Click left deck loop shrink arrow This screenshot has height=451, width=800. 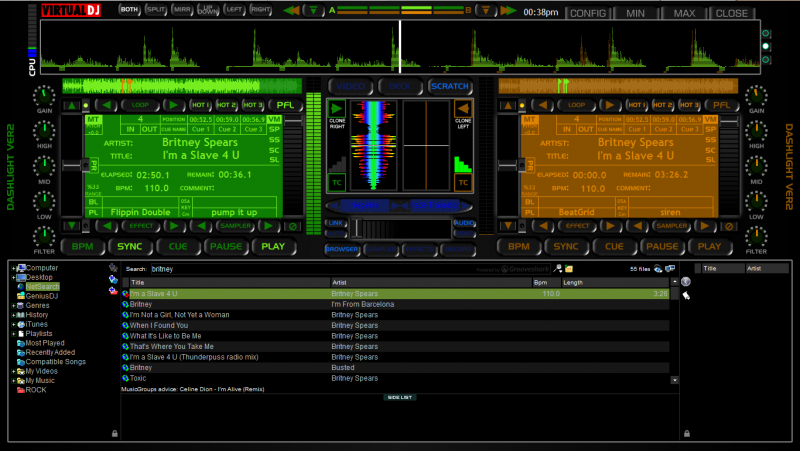(106, 105)
